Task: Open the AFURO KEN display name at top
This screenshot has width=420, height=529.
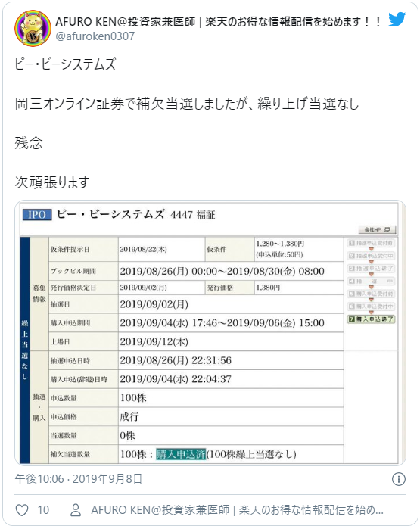Action: pos(218,22)
